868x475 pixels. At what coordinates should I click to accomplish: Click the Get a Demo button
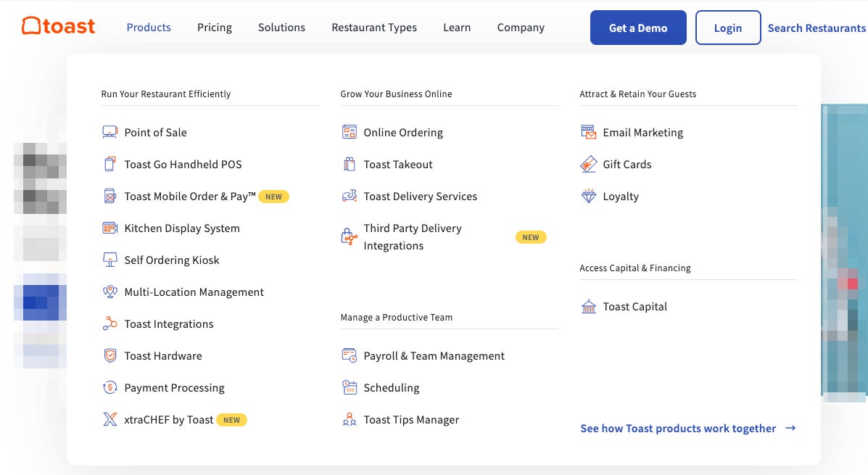click(x=637, y=28)
